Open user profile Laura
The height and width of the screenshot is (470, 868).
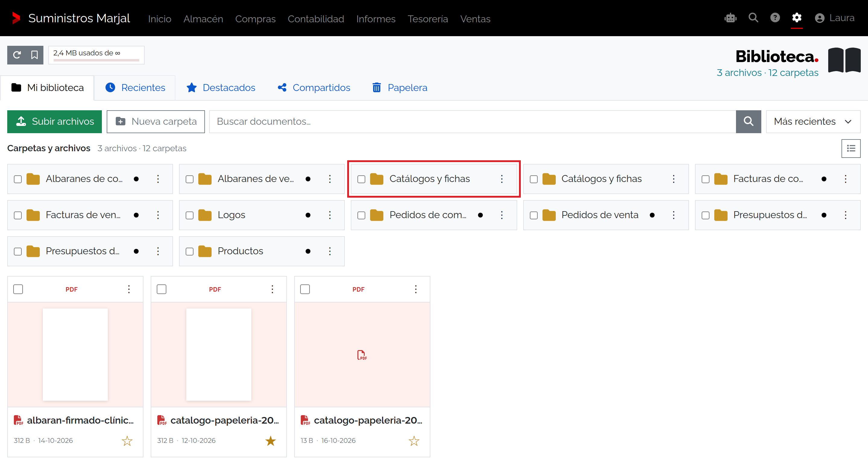pos(834,18)
